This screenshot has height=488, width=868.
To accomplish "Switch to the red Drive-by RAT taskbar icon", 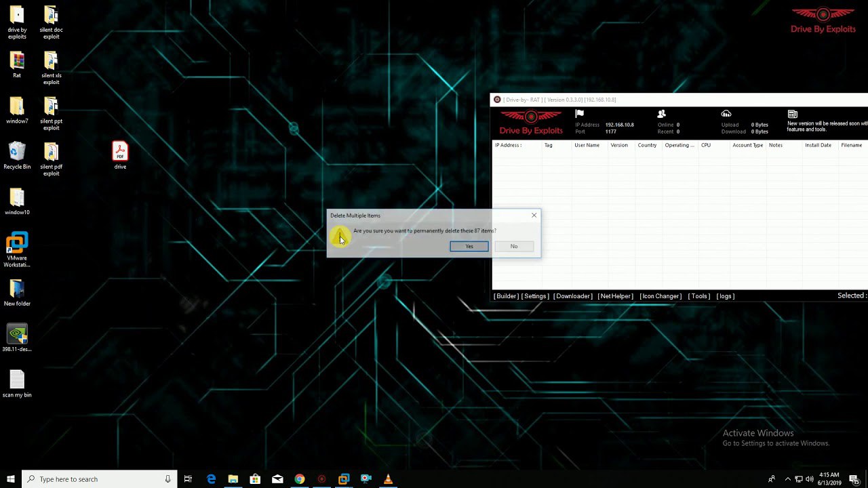I will [321, 479].
